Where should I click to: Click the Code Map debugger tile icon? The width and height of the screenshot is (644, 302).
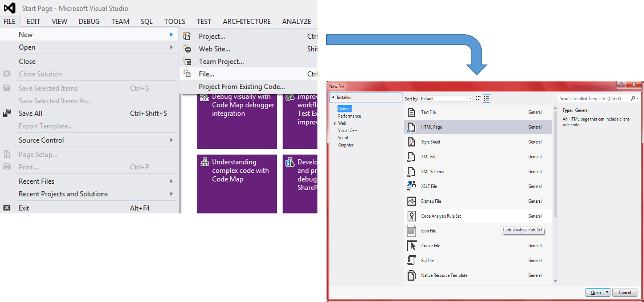click(x=205, y=97)
